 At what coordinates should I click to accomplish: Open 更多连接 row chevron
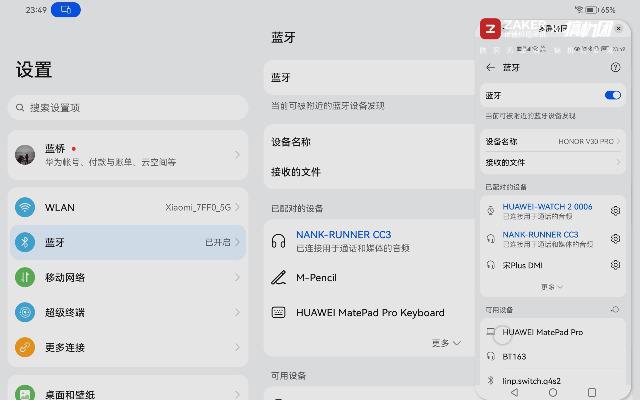click(237, 347)
